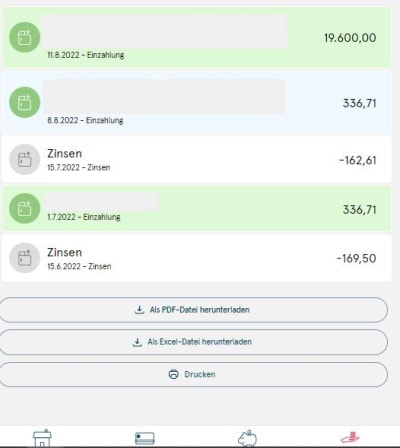Open the card icon in bottom navigation
400x448 pixels.
[145, 438]
